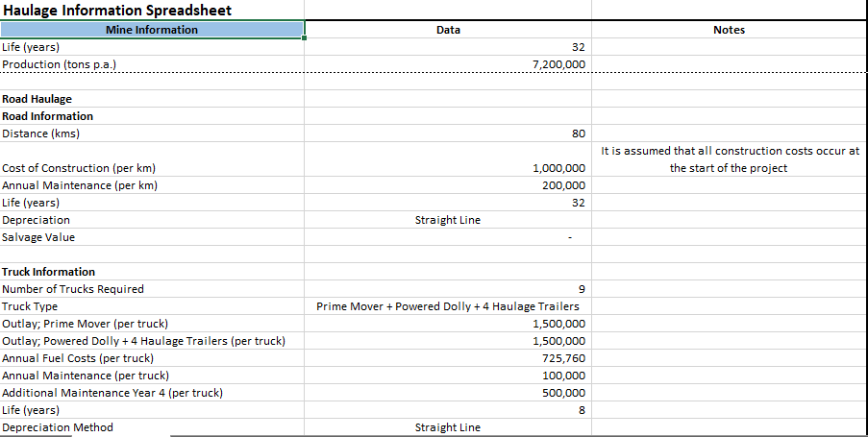868x437 pixels.
Task: Select the 'Prime Mover + Powered Dolly + 4 Haulage Trailers' value
Action: (448, 306)
